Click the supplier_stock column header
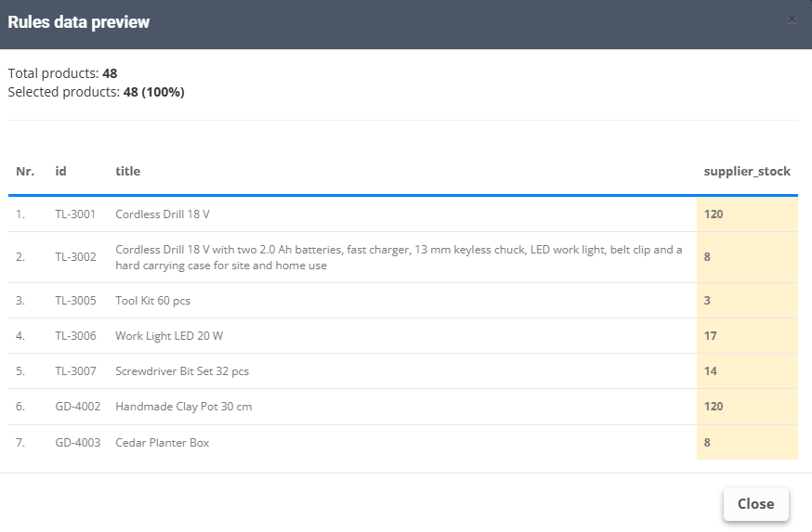This screenshot has height=532, width=812. [x=747, y=171]
